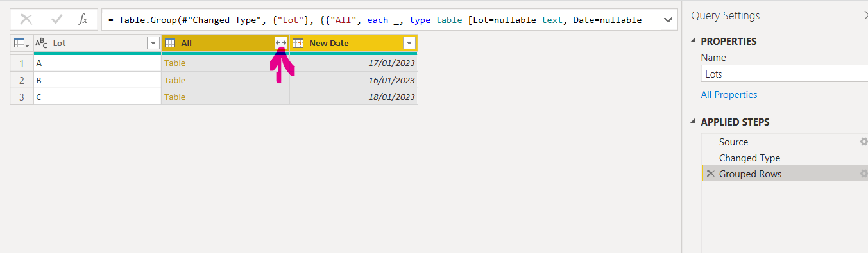Click the Lot cell containing A

pyautogui.click(x=98, y=63)
